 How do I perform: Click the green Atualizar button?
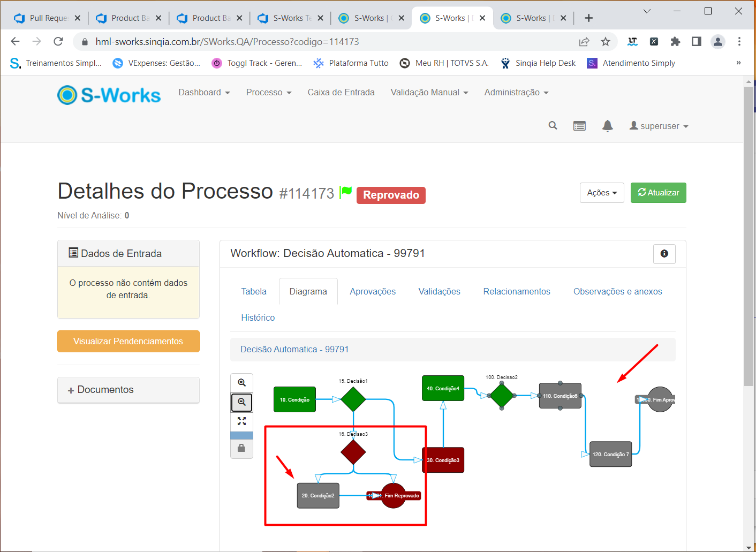tap(659, 193)
